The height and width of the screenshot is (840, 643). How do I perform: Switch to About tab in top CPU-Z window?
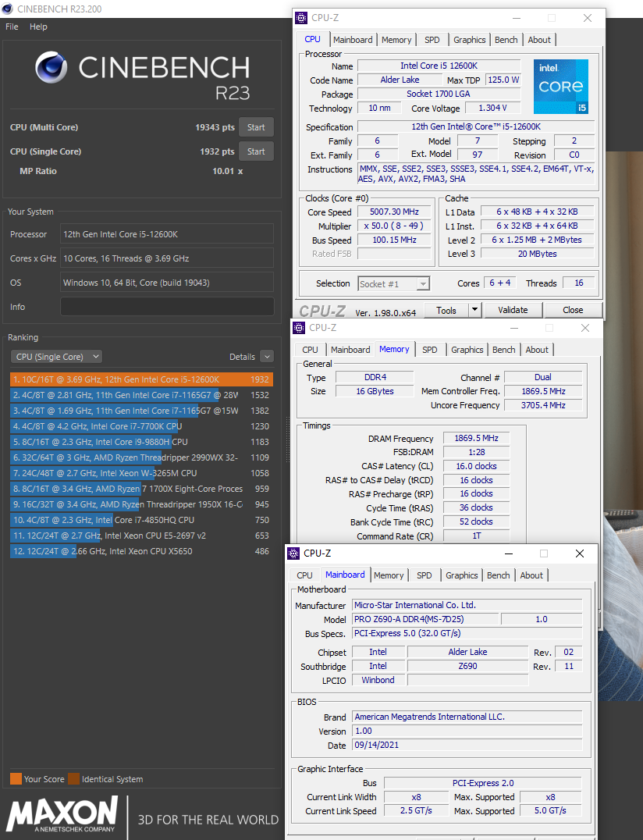click(539, 40)
